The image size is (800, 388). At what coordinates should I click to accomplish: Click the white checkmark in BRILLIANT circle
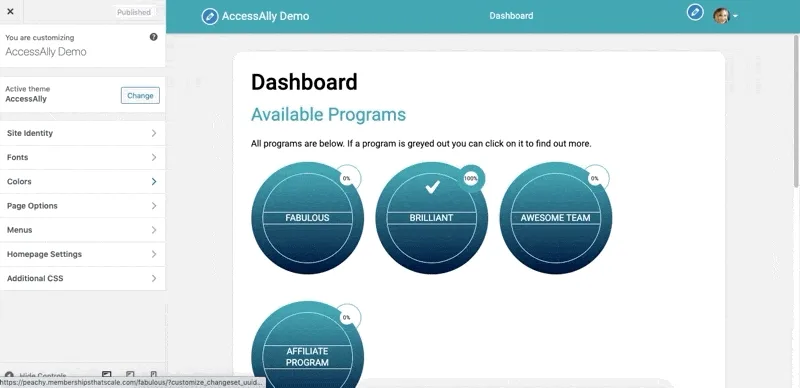pyautogui.click(x=432, y=187)
